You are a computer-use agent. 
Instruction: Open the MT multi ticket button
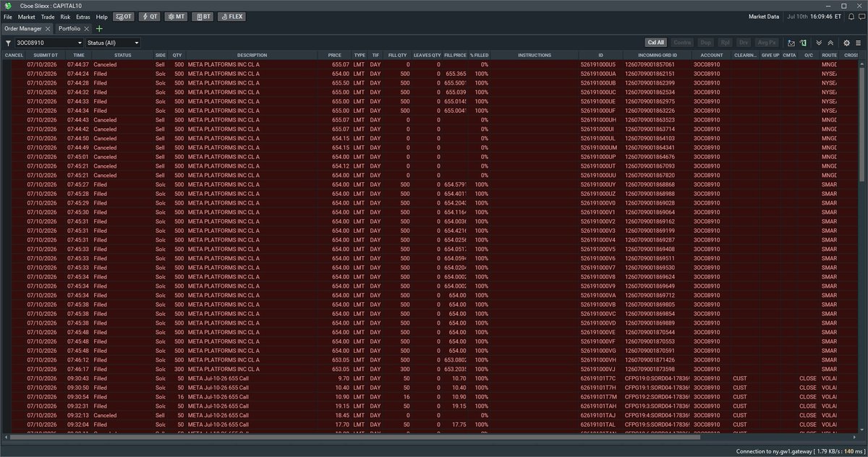(x=176, y=16)
